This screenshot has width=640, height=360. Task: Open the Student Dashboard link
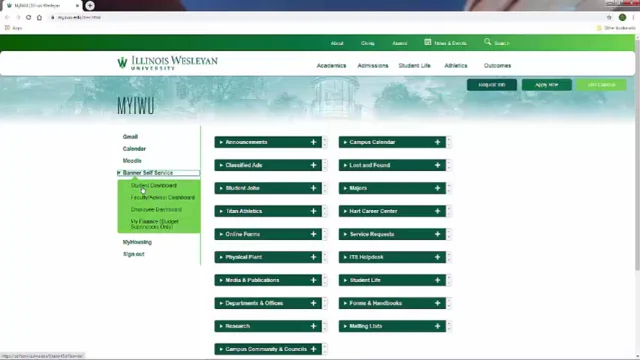pyautogui.click(x=154, y=185)
